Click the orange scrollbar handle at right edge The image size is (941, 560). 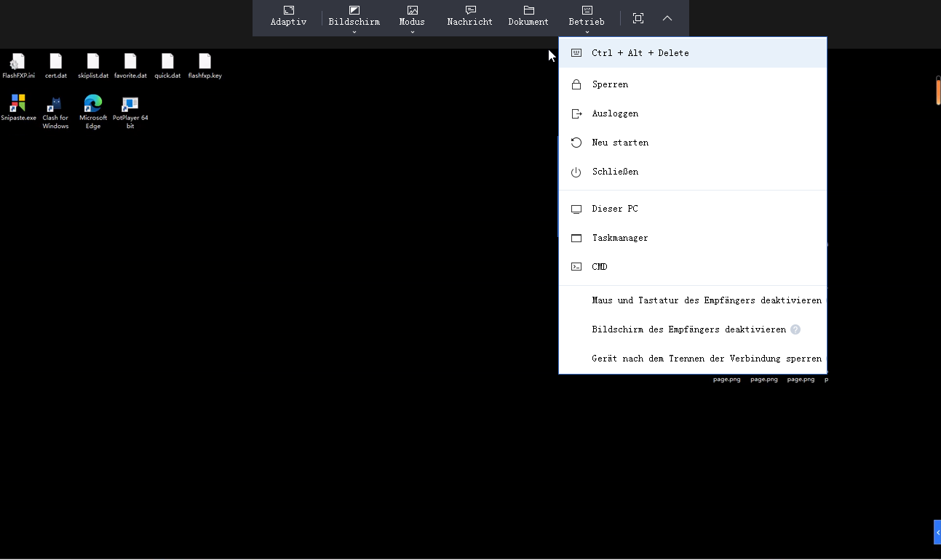tap(937, 90)
